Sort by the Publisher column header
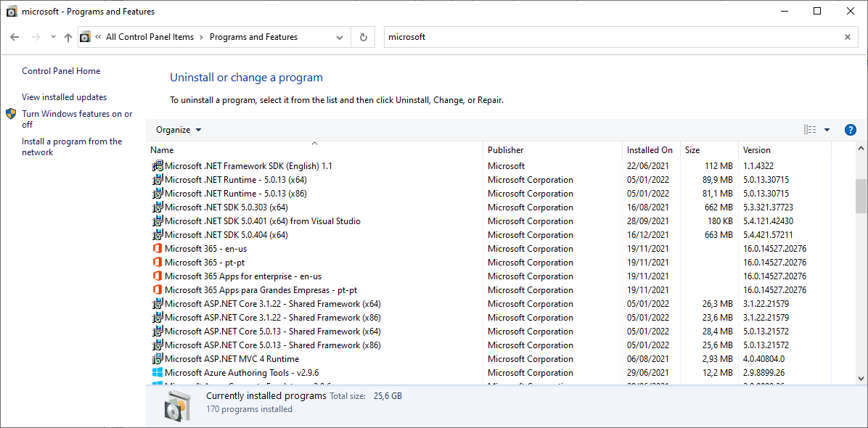Image resolution: width=868 pixels, height=428 pixels. tap(552, 150)
